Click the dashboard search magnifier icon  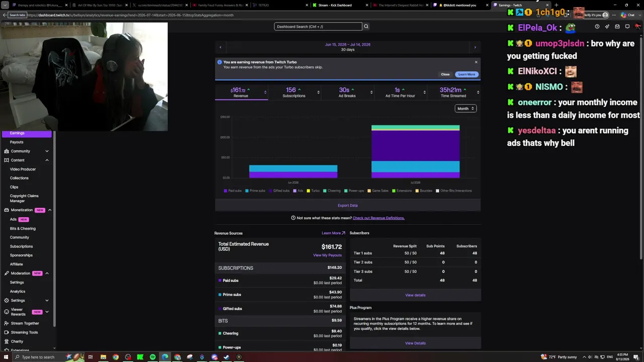[x=366, y=27]
